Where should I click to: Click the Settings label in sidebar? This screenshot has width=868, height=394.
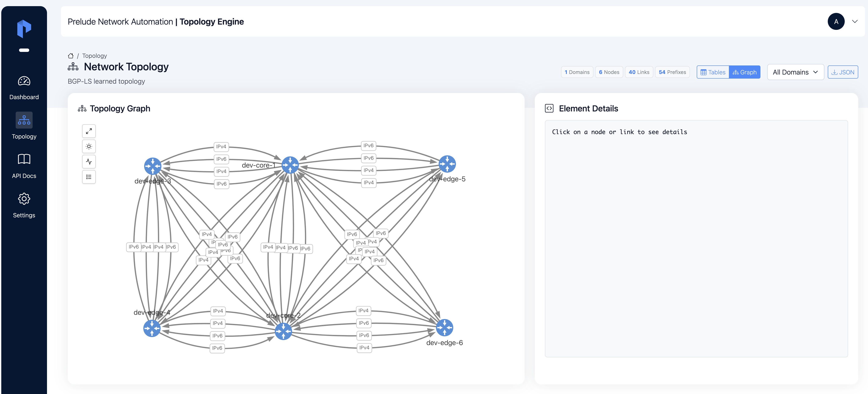coord(24,215)
